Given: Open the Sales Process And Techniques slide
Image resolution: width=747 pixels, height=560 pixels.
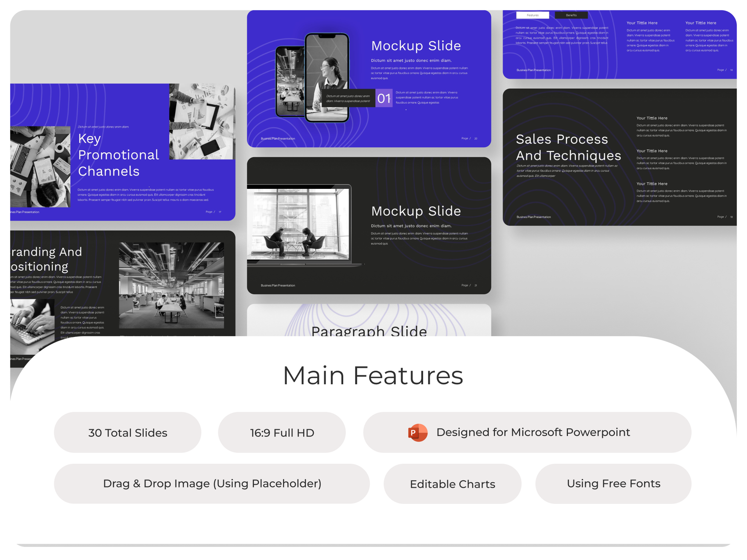Looking at the screenshot, I should (x=620, y=157).
